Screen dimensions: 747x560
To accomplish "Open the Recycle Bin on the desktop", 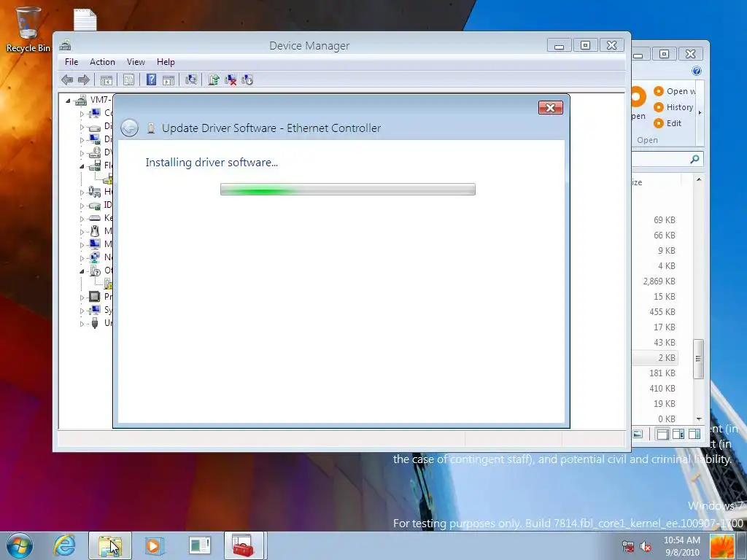I will tap(28, 29).
